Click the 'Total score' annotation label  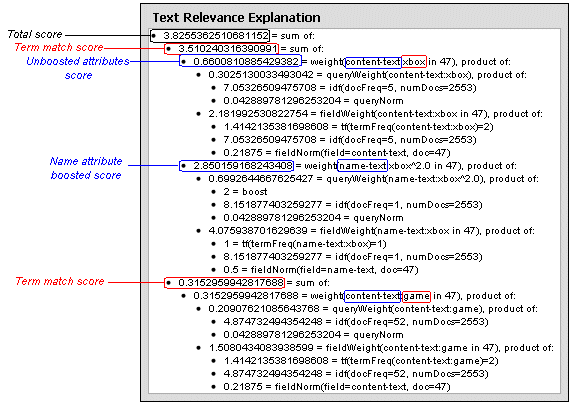pyautogui.click(x=35, y=34)
